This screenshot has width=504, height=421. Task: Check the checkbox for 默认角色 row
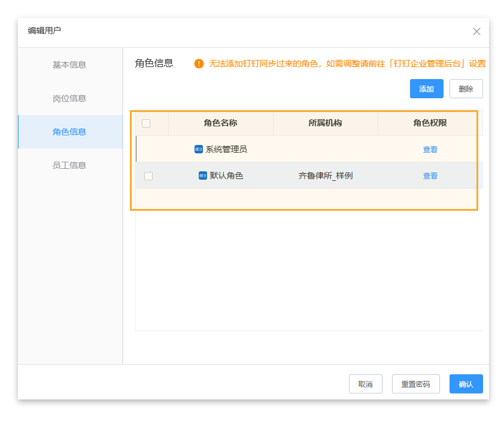(148, 176)
